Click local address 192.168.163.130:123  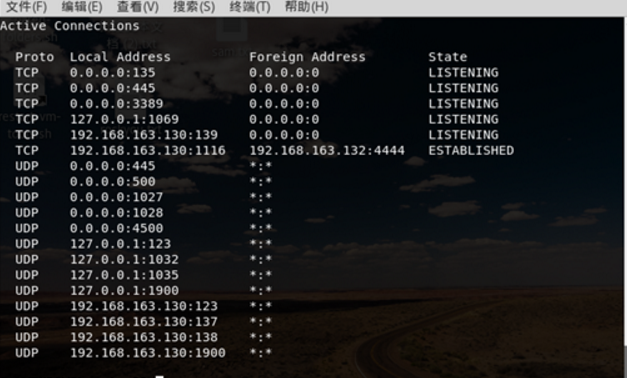pyautogui.click(x=144, y=306)
